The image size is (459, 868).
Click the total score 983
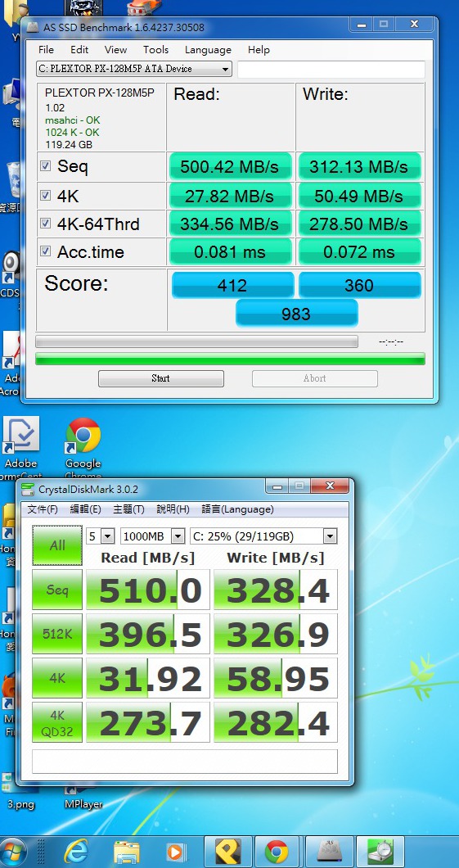tap(296, 314)
